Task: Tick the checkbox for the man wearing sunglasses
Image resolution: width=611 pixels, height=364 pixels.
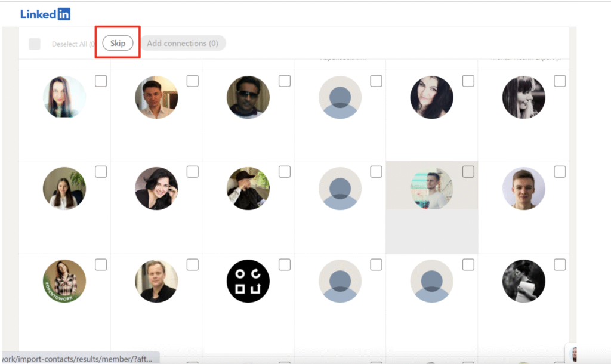Action: (285, 81)
